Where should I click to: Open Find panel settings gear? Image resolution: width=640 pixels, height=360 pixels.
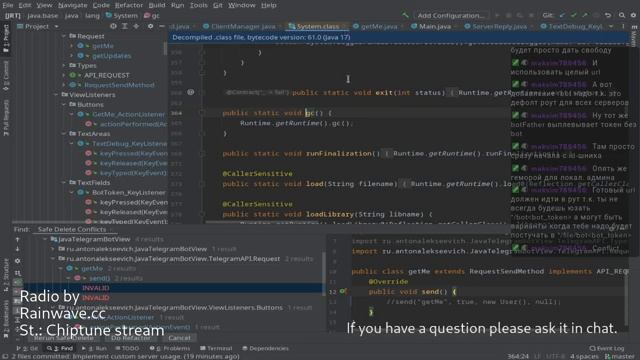pos(18,261)
